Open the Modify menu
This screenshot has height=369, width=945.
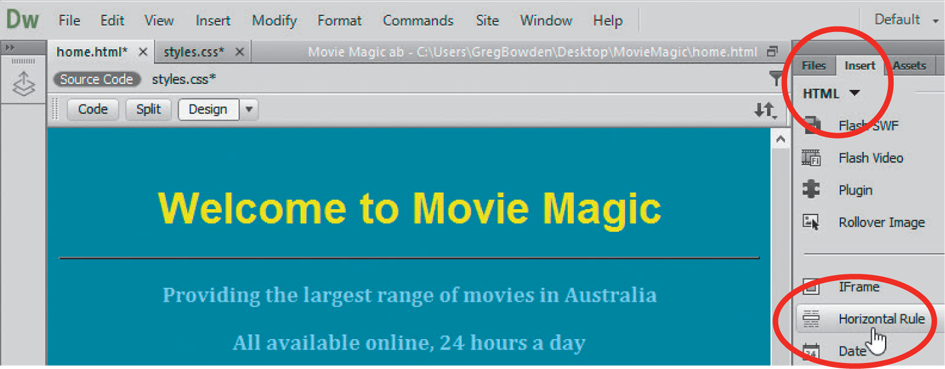[274, 20]
